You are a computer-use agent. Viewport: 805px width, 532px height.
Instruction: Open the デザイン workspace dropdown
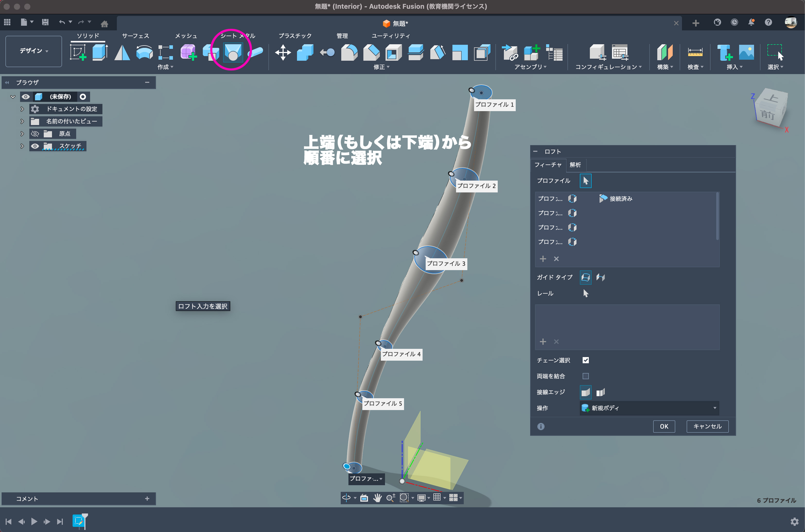point(34,51)
